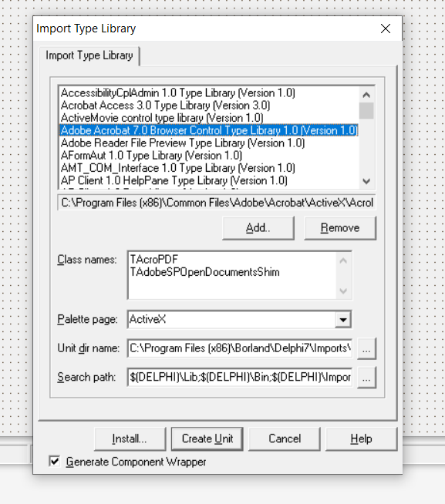This screenshot has width=445, height=504.
Task: Browse for Unit dir name with ellipsis button
Action: [x=366, y=348]
